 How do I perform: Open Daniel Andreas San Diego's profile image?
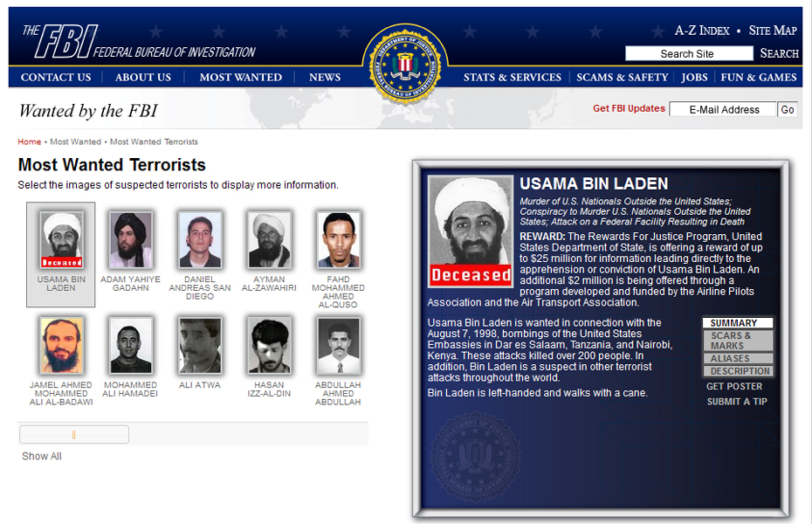[200, 240]
